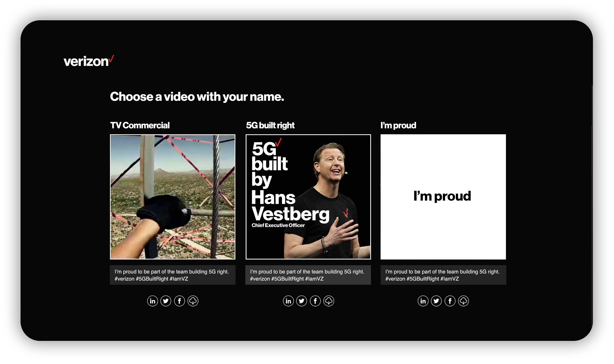Click caption text under TV Commercial video
Viewport: 614px width, 364px height.
pyautogui.click(x=173, y=275)
